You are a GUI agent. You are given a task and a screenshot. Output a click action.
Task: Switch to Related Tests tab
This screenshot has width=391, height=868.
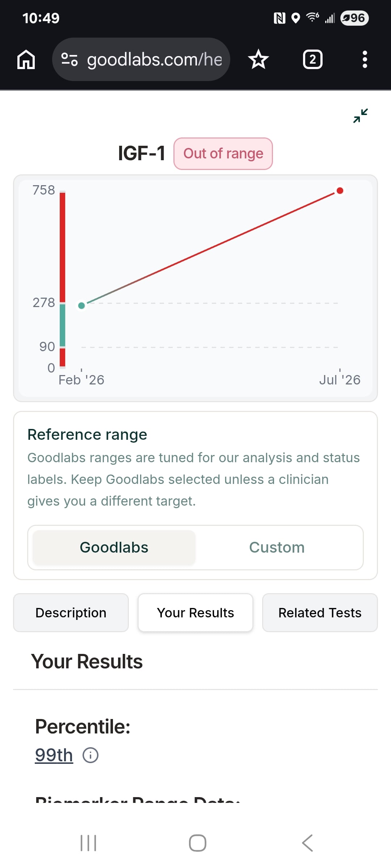320,613
